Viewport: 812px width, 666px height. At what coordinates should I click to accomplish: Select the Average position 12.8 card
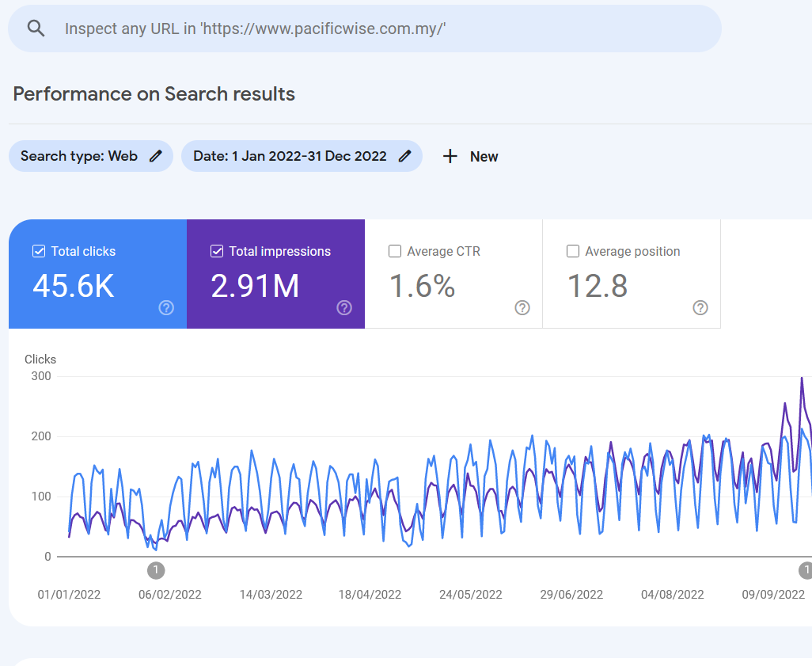pyautogui.click(x=632, y=274)
